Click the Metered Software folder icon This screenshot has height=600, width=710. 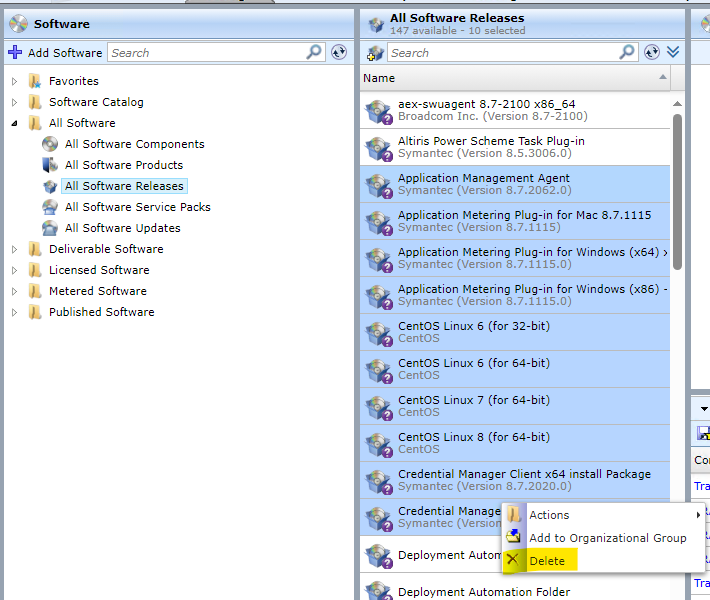[35, 291]
